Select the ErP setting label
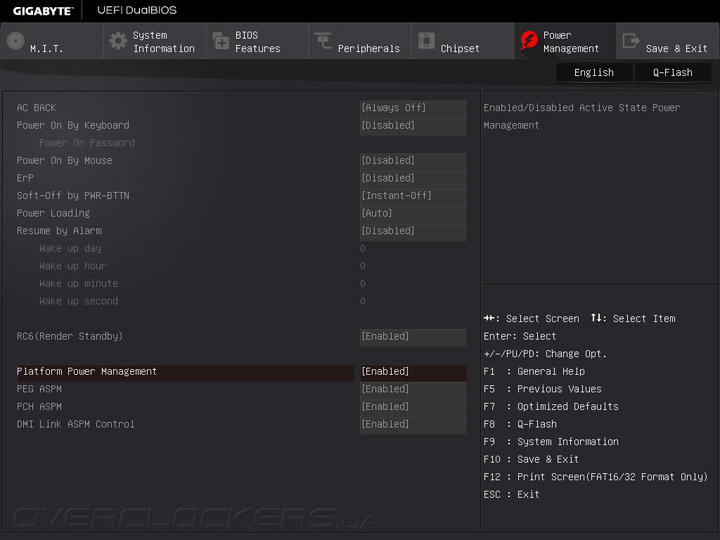 (x=25, y=178)
